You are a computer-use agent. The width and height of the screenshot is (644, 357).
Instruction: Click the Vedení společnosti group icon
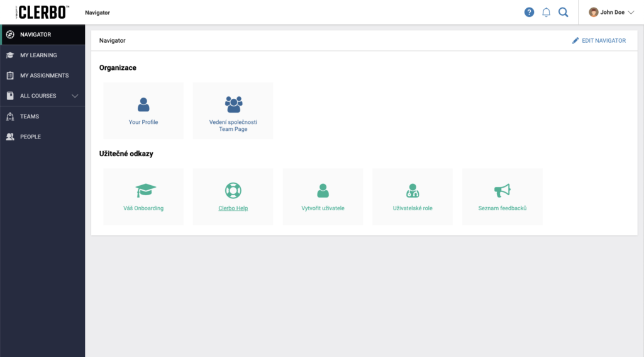pos(233,105)
